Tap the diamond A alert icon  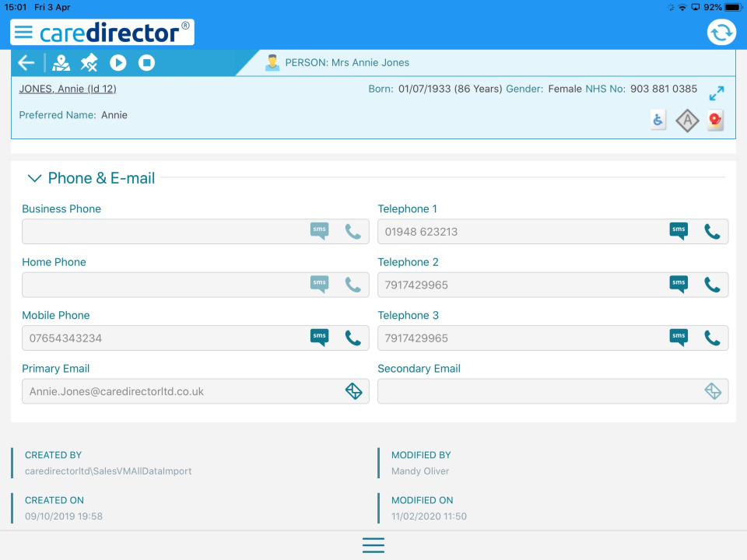coord(687,121)
